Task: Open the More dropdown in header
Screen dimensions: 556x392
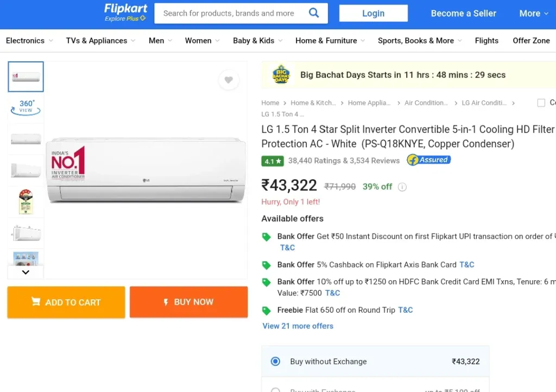Action: coord(534,14)
